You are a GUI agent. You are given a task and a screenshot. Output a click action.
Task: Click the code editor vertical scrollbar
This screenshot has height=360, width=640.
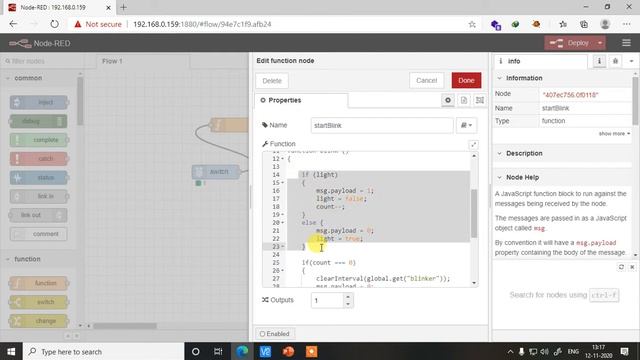pos(474,213)
